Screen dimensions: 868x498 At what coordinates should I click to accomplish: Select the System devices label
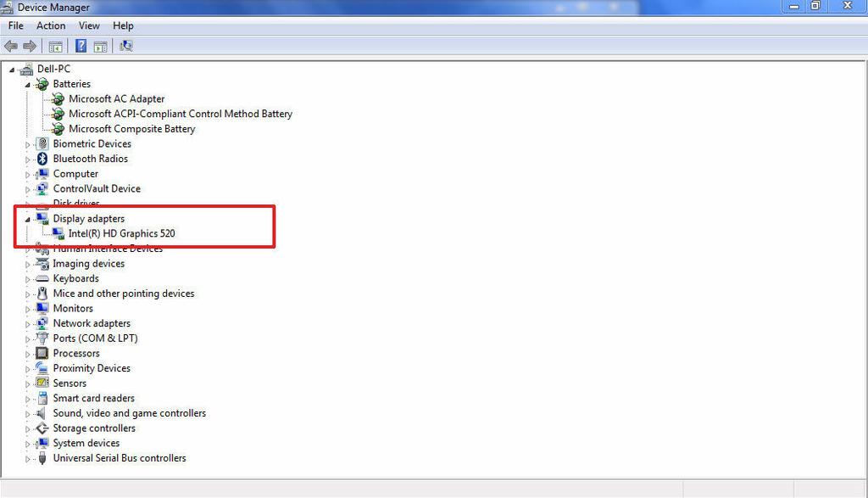click(86, 443)
